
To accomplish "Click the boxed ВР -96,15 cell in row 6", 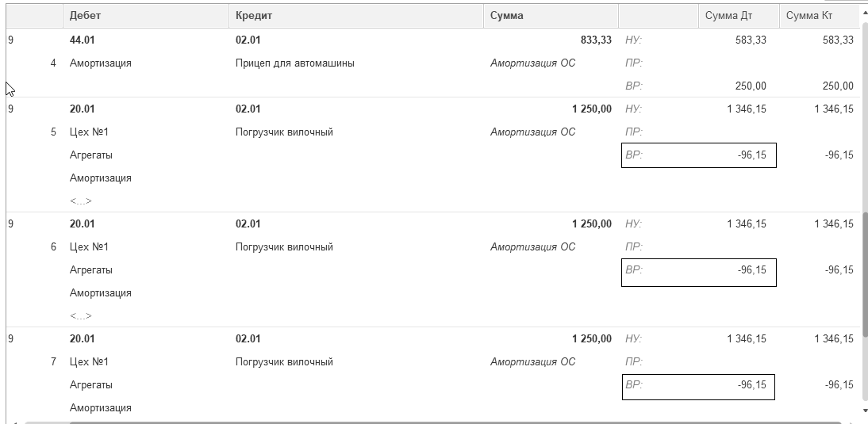I will pos(697,271).
